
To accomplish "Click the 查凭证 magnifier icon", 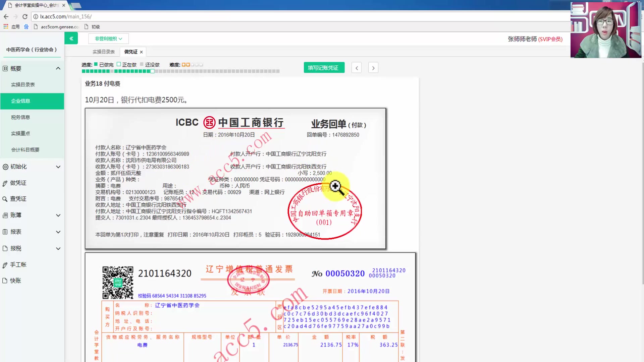I will (x=5, y=199).
